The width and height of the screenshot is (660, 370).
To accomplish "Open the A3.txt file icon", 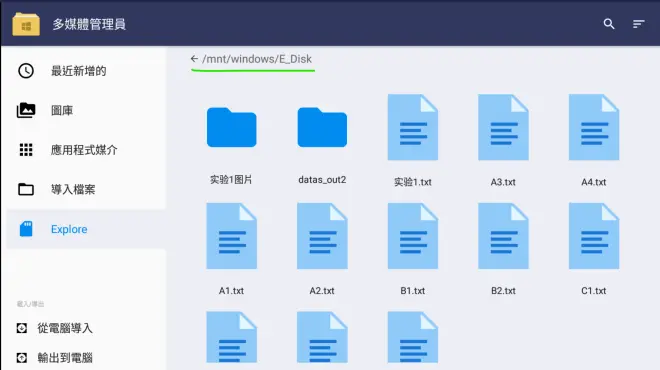I will (x=503, y=127).
